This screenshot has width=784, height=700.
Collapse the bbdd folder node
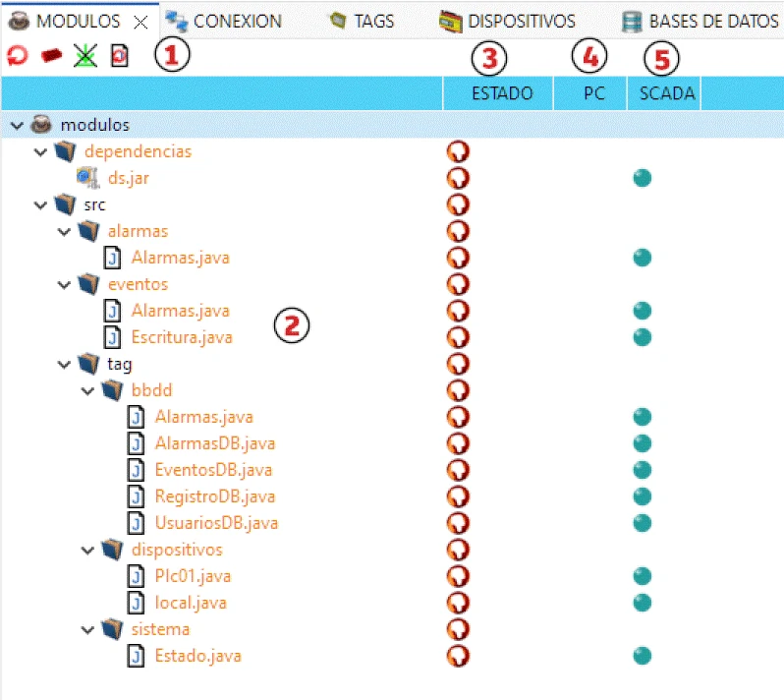(87, 390)
